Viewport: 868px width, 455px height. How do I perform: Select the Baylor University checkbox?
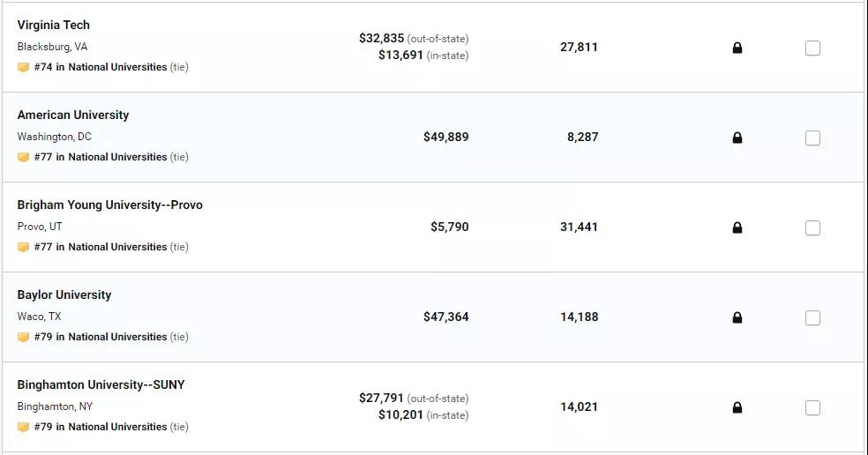pyautogui.click(x=812, y=317)
